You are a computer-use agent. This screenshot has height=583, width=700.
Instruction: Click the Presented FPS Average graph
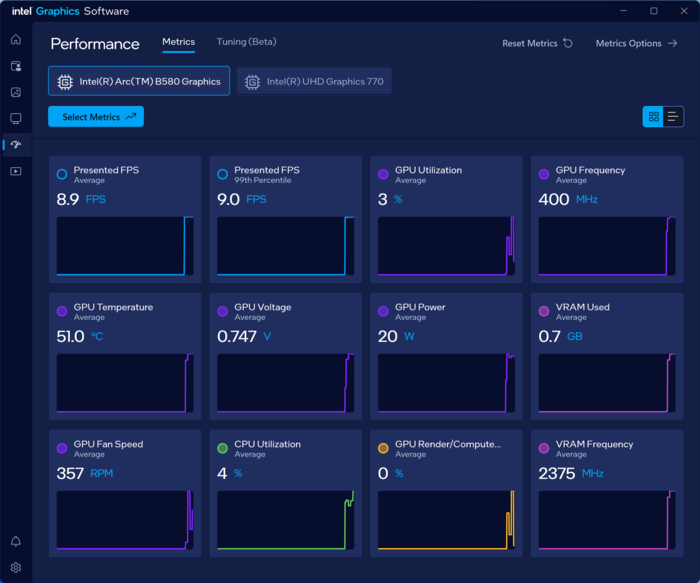125,246
